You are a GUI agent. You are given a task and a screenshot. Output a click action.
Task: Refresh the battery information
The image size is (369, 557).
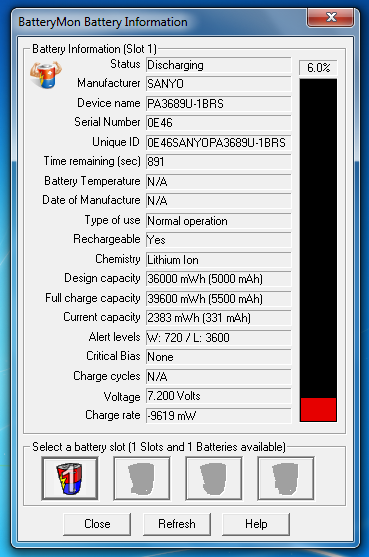click(177, 524)
